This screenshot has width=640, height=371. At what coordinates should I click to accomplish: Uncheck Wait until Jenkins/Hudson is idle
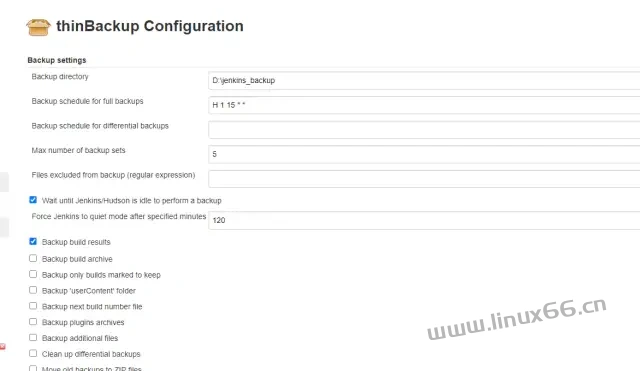pos(33,200)
